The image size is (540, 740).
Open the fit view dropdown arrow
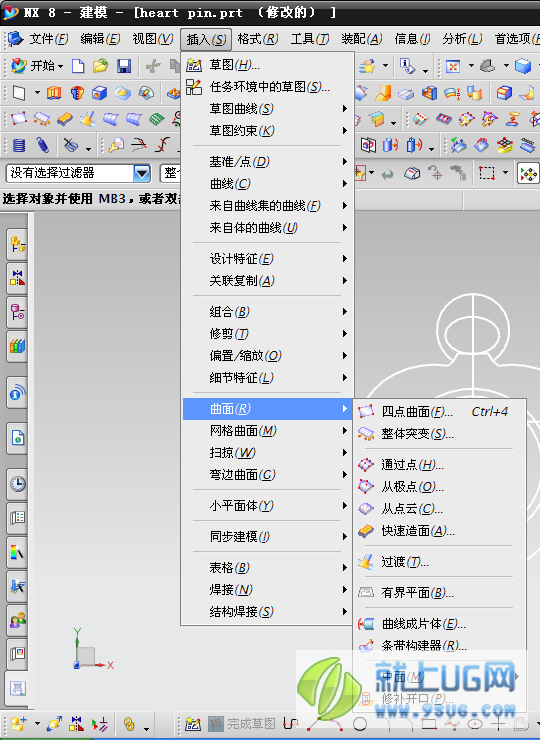[471, 66]
